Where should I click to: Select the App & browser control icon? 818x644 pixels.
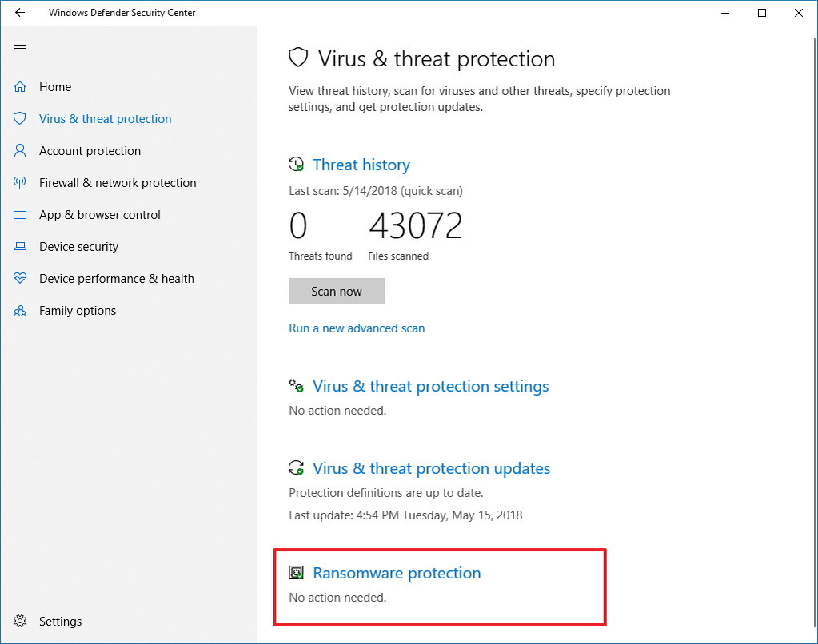point(20,214)
